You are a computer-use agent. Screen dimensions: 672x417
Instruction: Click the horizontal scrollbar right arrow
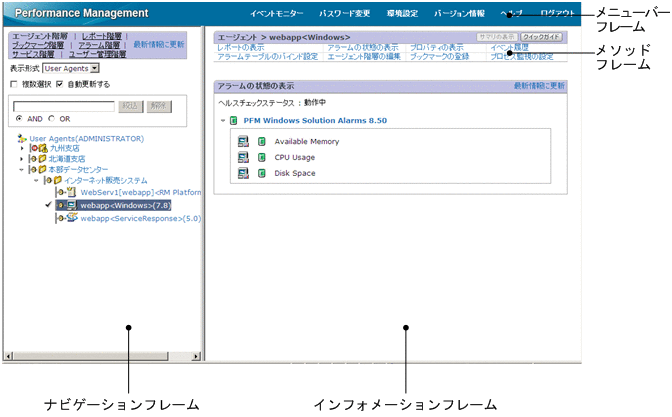pyautogui.click(x=196, y=356)
